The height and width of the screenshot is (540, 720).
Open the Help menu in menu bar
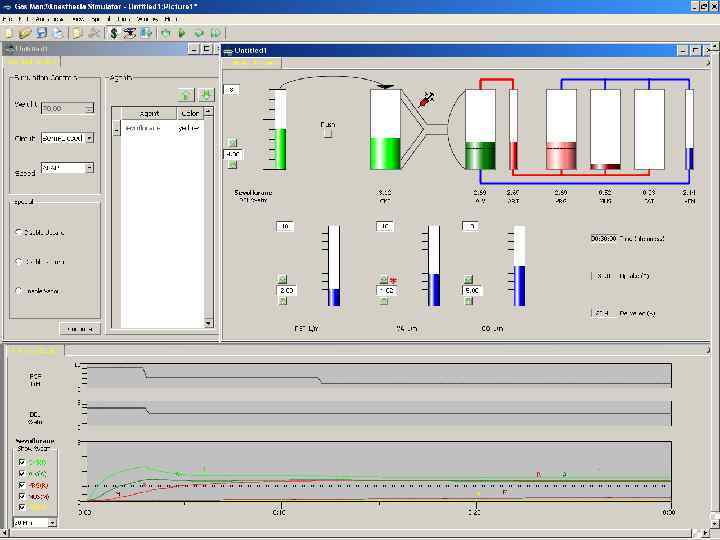[171, 19]
